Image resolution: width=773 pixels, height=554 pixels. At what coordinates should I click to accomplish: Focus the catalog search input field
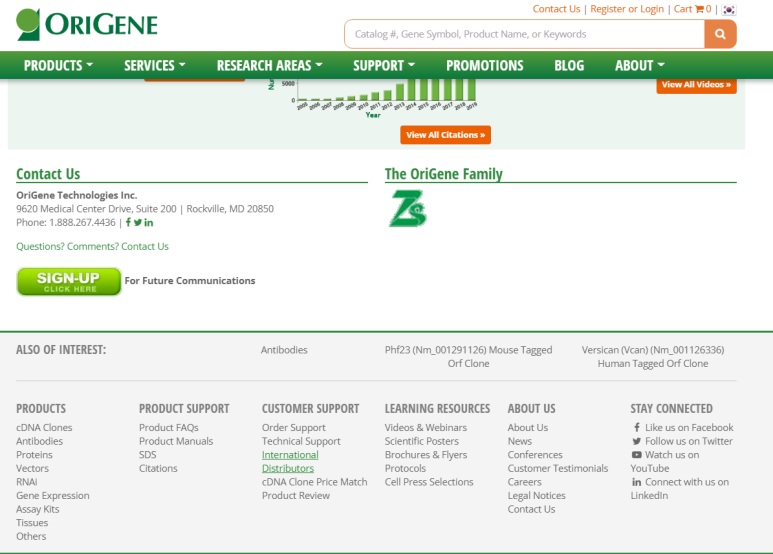[525, 34]
